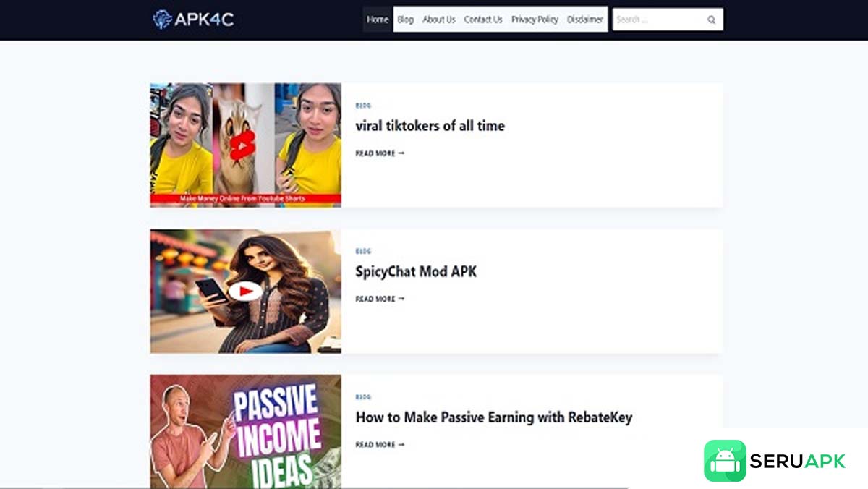Click the SeruAPK Android robot icon
This screenshot has height=489, width=868.
[x=725, y=461]
